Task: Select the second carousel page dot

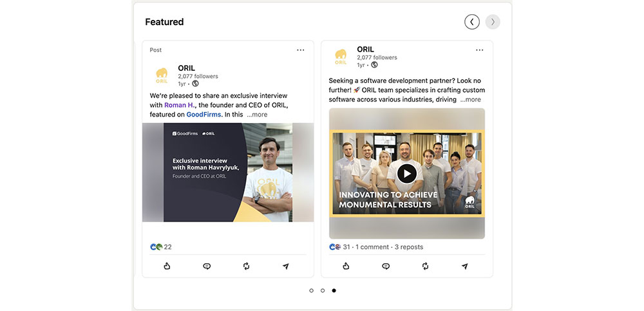Action: point(323,290)
